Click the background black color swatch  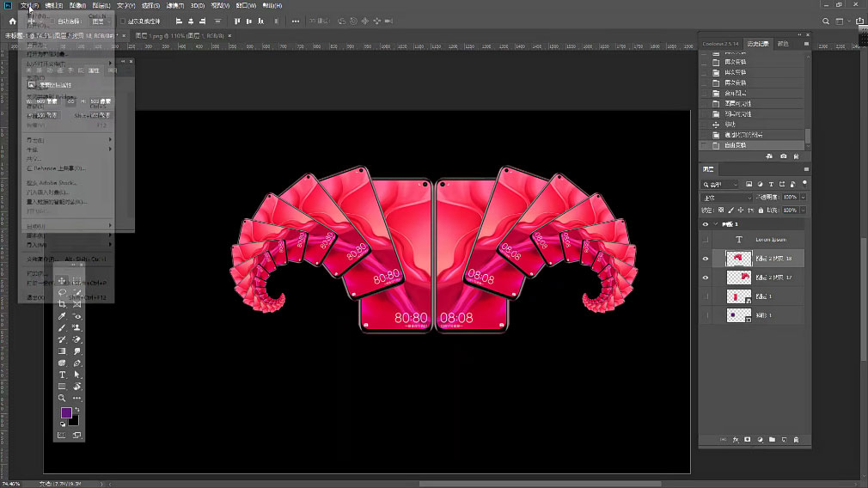74,421
